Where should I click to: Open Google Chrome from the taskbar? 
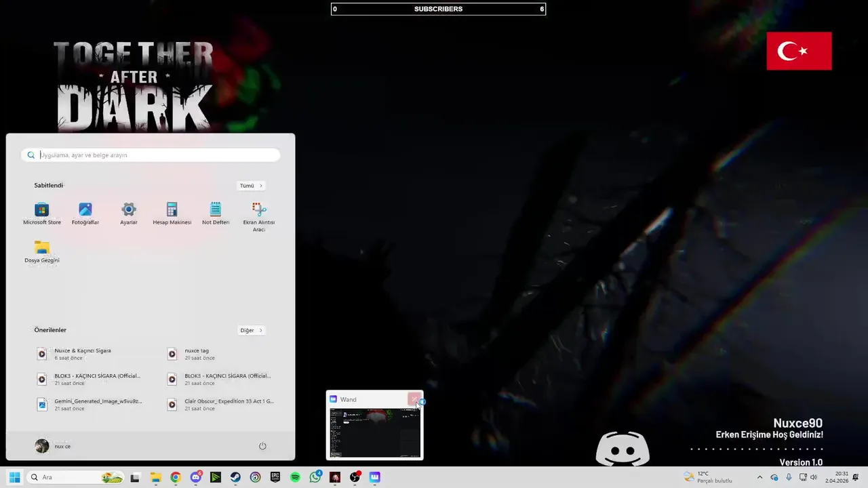[176, 477]
